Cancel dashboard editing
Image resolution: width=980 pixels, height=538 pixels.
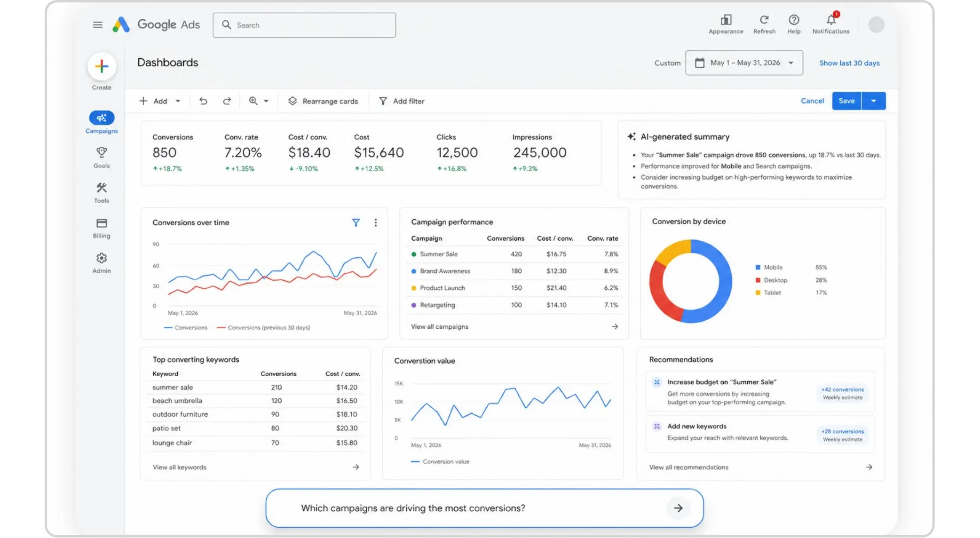coord(812,101)
